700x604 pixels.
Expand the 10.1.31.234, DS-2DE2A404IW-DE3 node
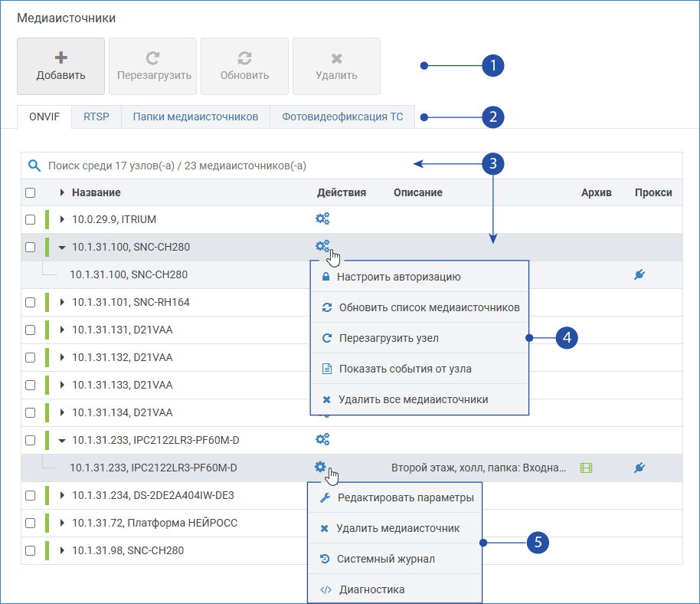(x=62, y=495)
